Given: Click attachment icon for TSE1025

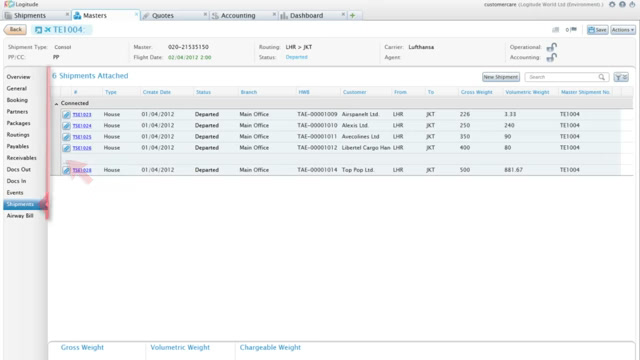Looking at the screenshot, I should pyautogui.click(x=67, y=137).
